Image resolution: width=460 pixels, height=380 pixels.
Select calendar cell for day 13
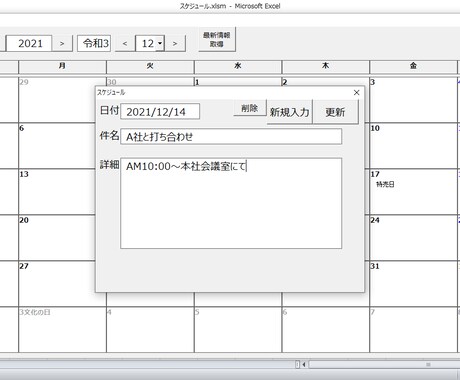[x=57, y=192]
